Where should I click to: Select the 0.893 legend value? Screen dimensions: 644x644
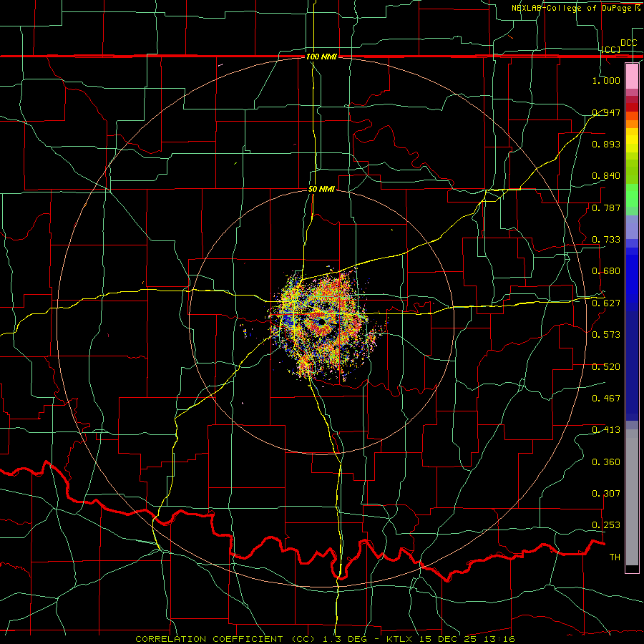coord(606,144)
